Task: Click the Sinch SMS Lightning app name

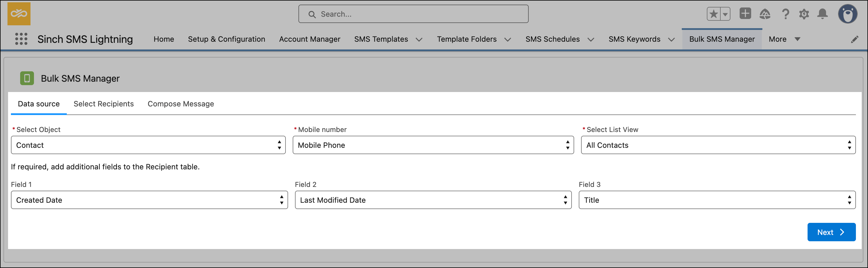Action: click(x=85, y=39)
